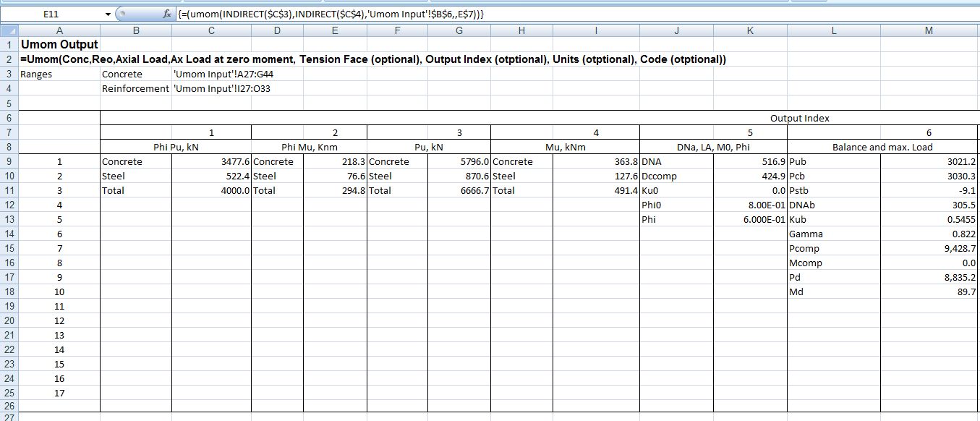Select row 27 header
Screen dimensions: 980x421
[x=9, y=417]
